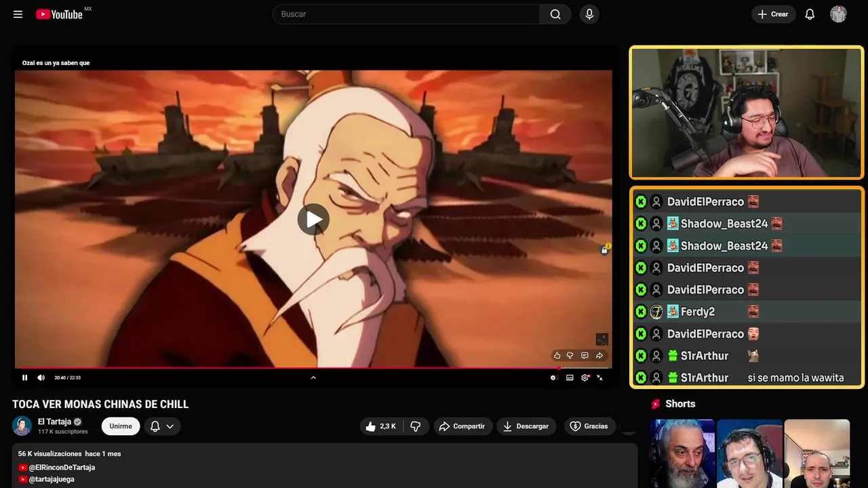Screen dimensions: 868x488
Task: Dislike the video below the player
Action: [x=416, y=426]
